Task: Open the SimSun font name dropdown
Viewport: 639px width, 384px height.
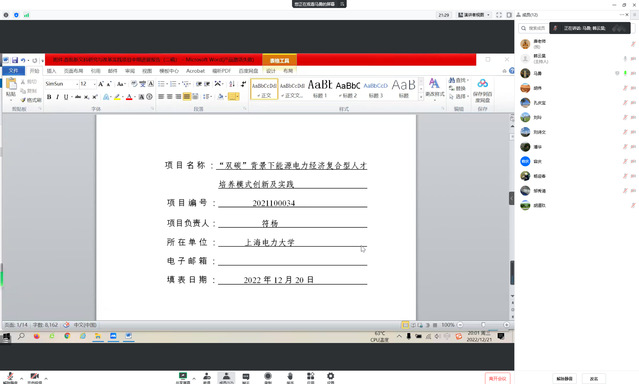Action: (62, 84)
